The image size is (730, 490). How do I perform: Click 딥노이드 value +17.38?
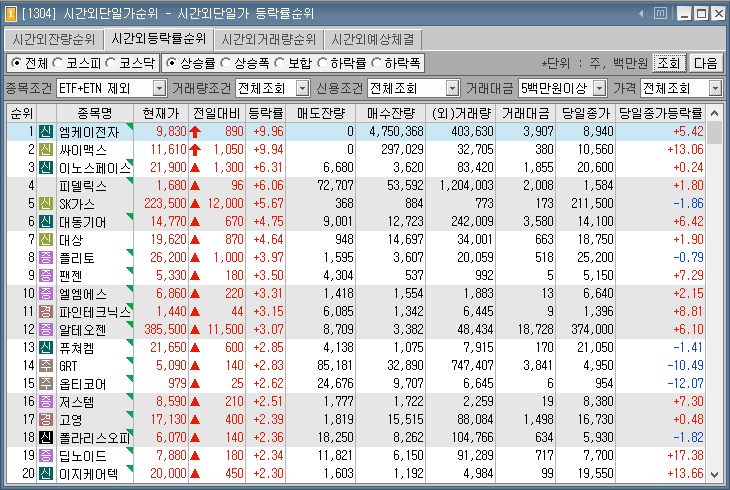pos(685,456)
